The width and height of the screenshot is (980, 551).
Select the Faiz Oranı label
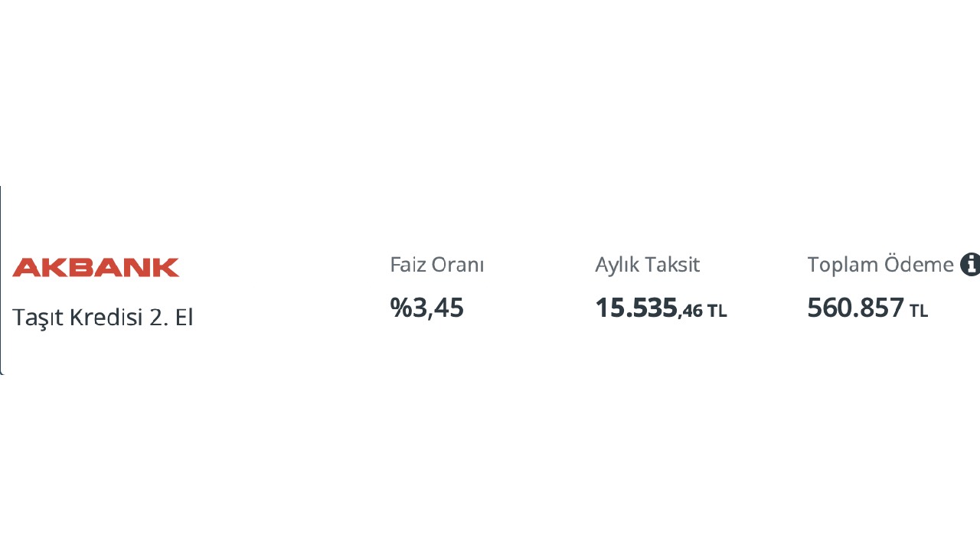point(436,265)
